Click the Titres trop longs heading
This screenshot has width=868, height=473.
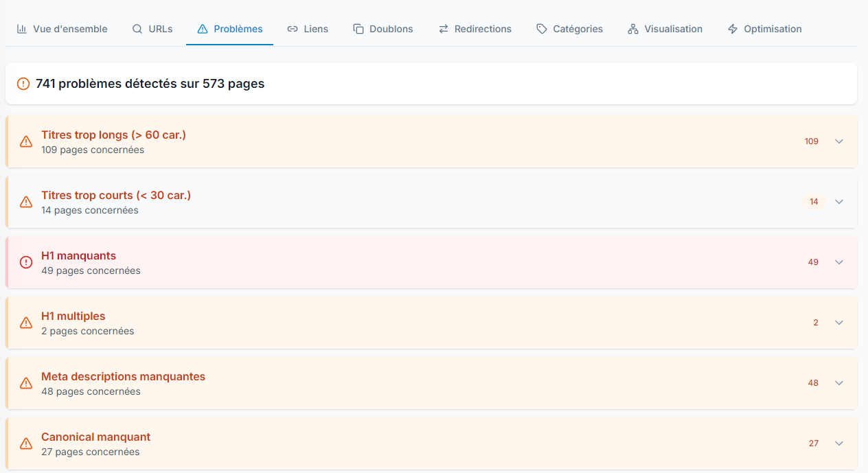113,135
